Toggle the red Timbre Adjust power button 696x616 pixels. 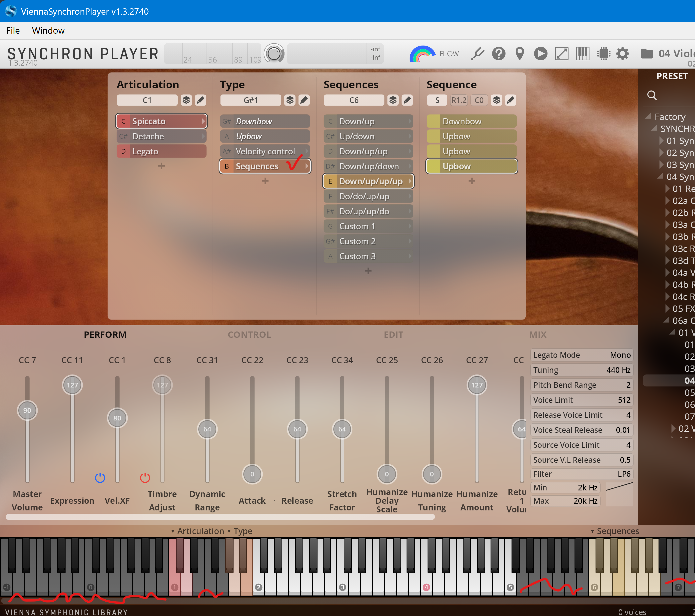click(x=145, y=477)
